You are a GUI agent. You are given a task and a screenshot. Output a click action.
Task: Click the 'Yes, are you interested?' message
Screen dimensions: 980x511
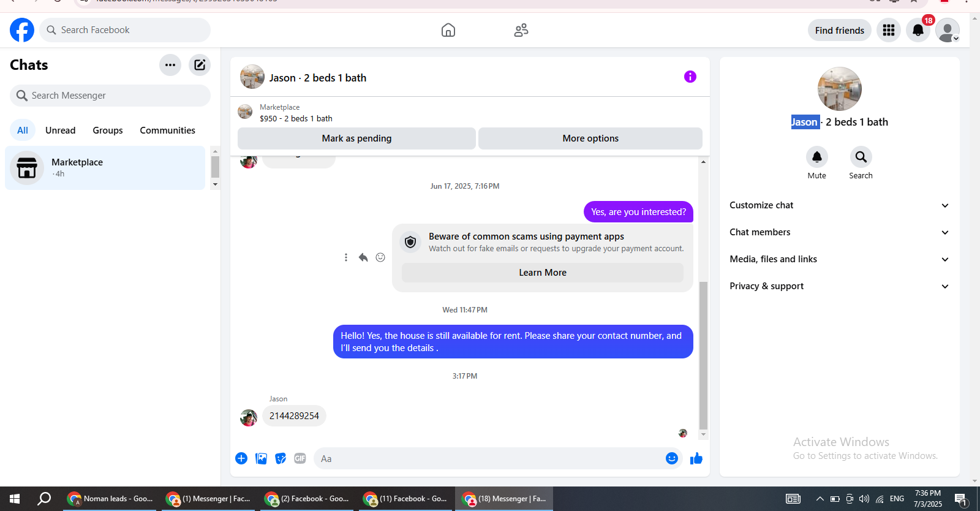tap(639, 212)
